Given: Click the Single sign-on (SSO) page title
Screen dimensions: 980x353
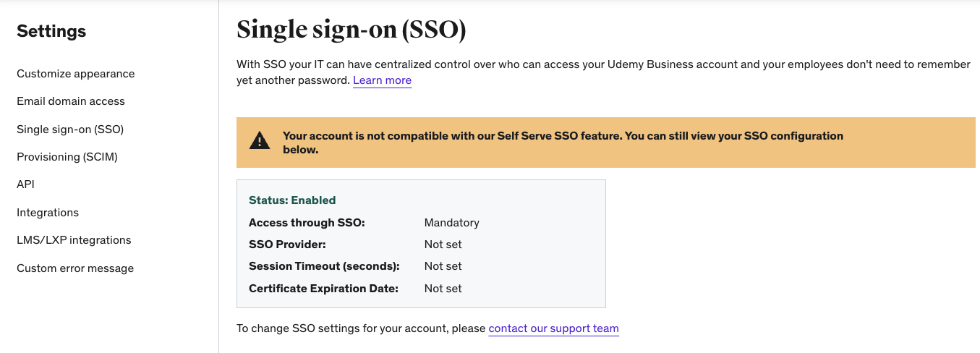Looking at the screenshot, I should 351,30.
